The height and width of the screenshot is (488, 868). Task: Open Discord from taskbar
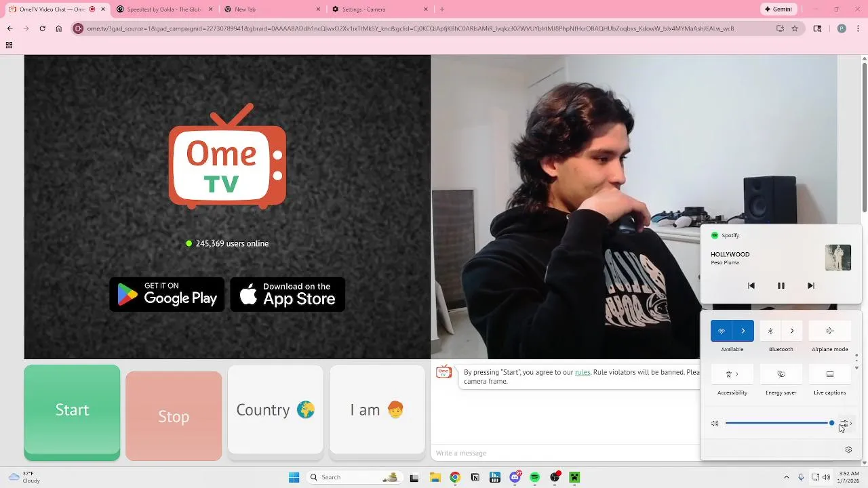515,477
